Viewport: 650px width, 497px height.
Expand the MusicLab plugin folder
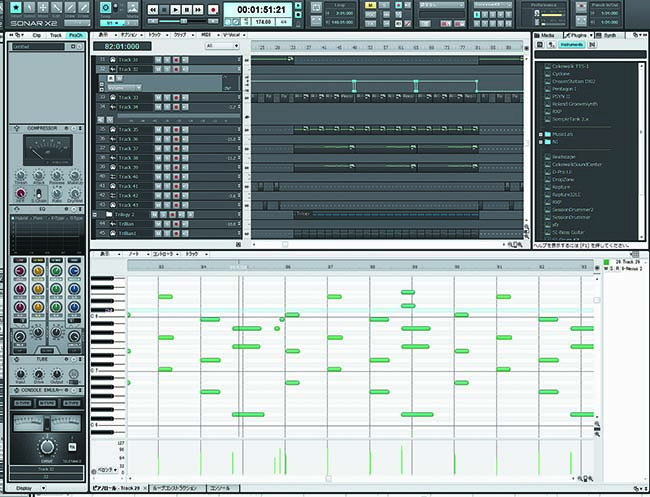541,135
